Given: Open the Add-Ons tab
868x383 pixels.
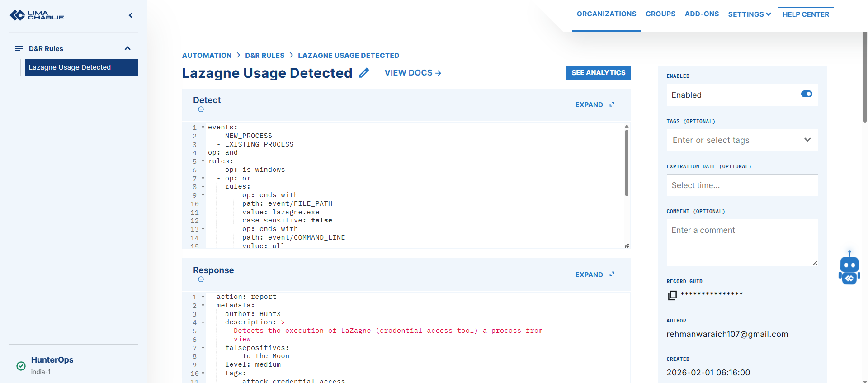Looking at the screenshot, I should pos(702,14).
